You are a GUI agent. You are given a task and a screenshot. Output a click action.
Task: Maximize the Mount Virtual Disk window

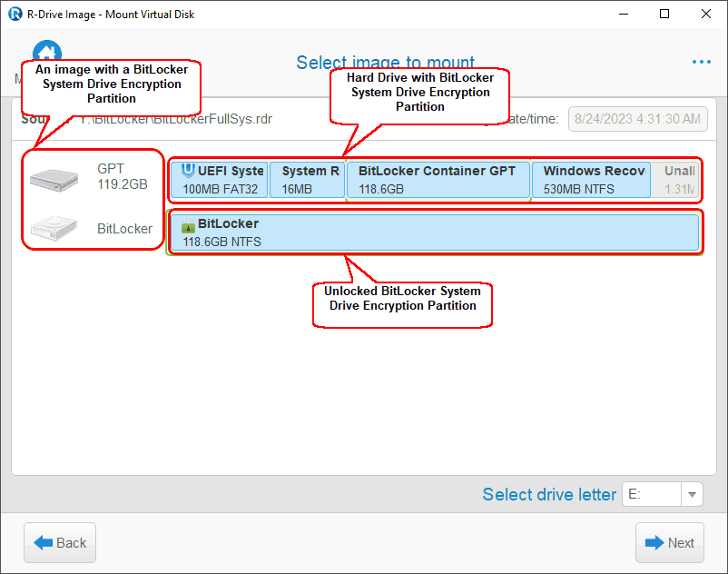coord(664,14)
